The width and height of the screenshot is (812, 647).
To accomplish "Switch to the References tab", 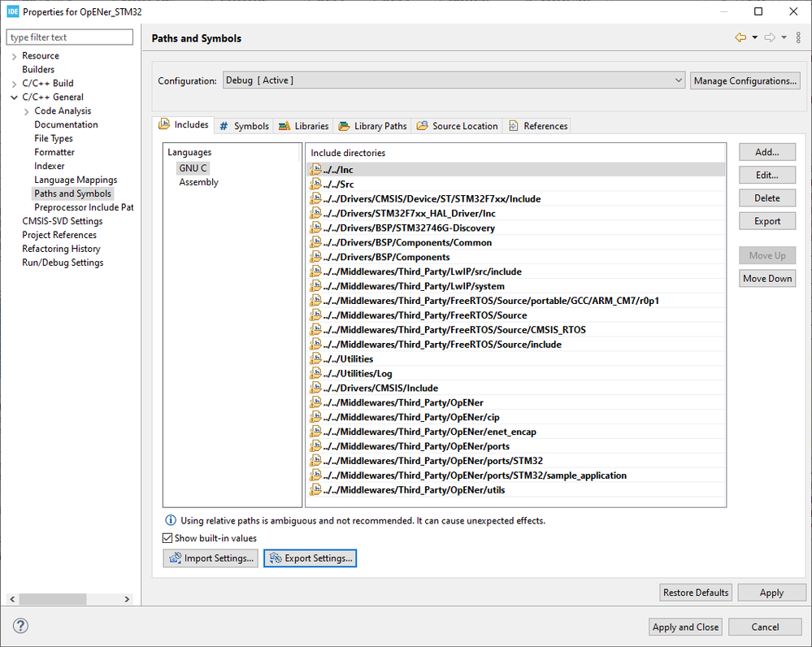I will pos(538,126).
